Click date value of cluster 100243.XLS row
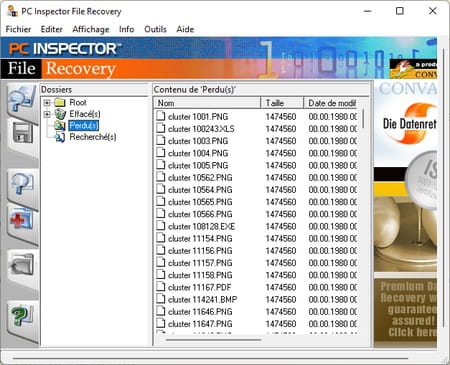Viewport: 450px width, 365px height. pyautogui.click(x=332, y=129)
